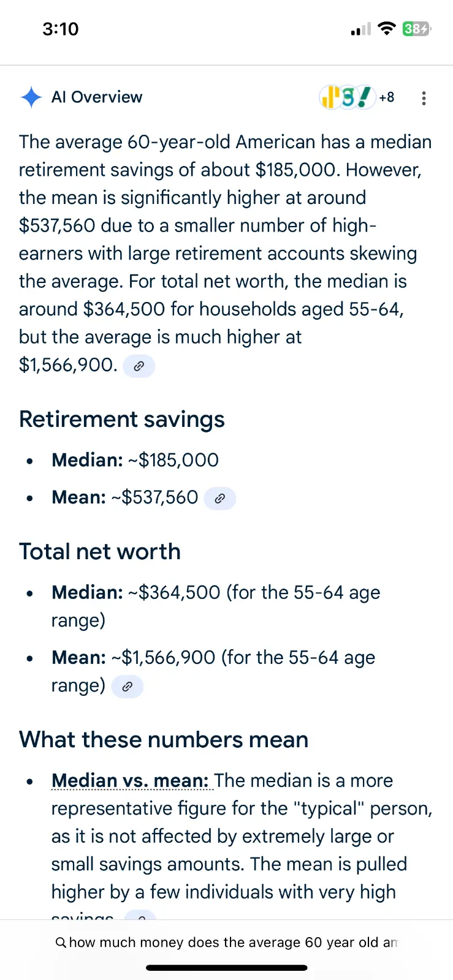Tap the Wi-Fi status icon
Image resolution: width=453 pixels, height=980 pixels.
tap(386, 29)
